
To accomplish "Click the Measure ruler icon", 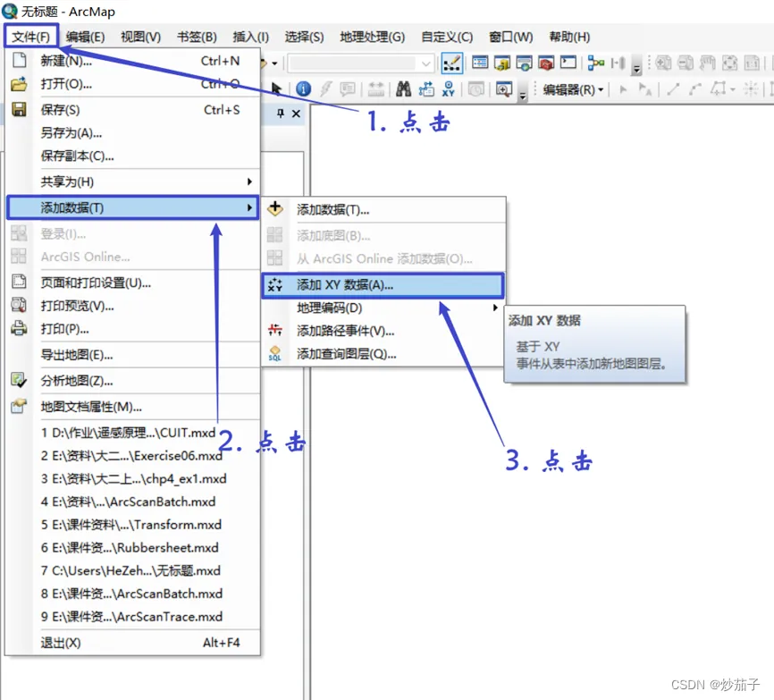I will (375, 89).
